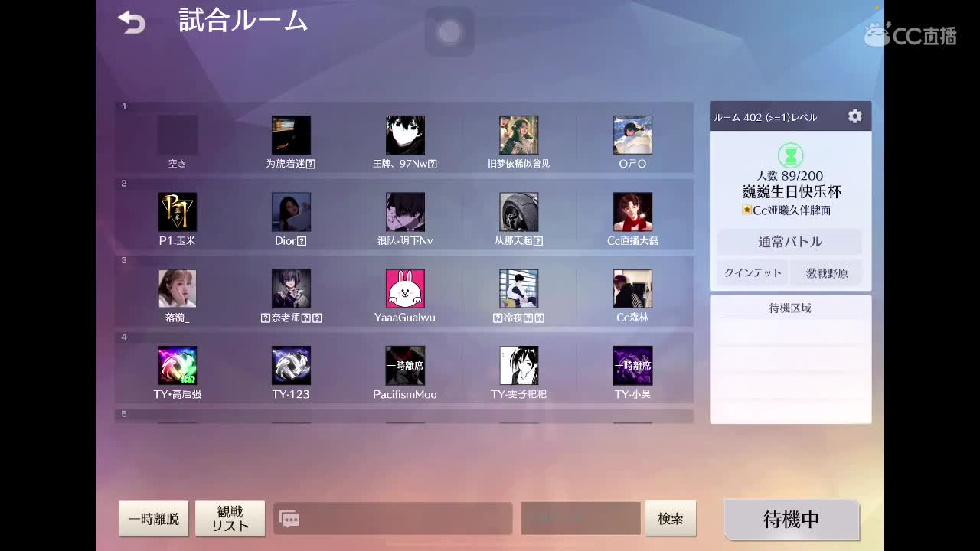Click the player name YaaaGuaiwu

pyautogui.click(x=405, y=318)
